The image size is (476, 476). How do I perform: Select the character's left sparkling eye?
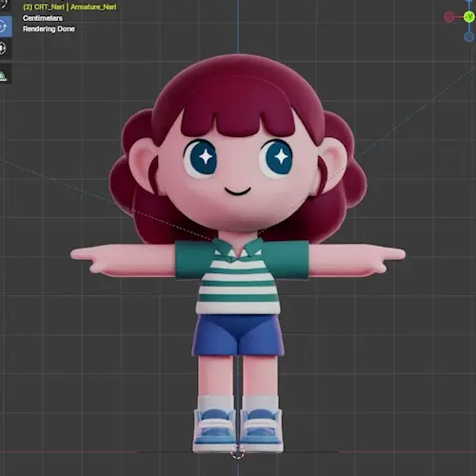point(201,158)
